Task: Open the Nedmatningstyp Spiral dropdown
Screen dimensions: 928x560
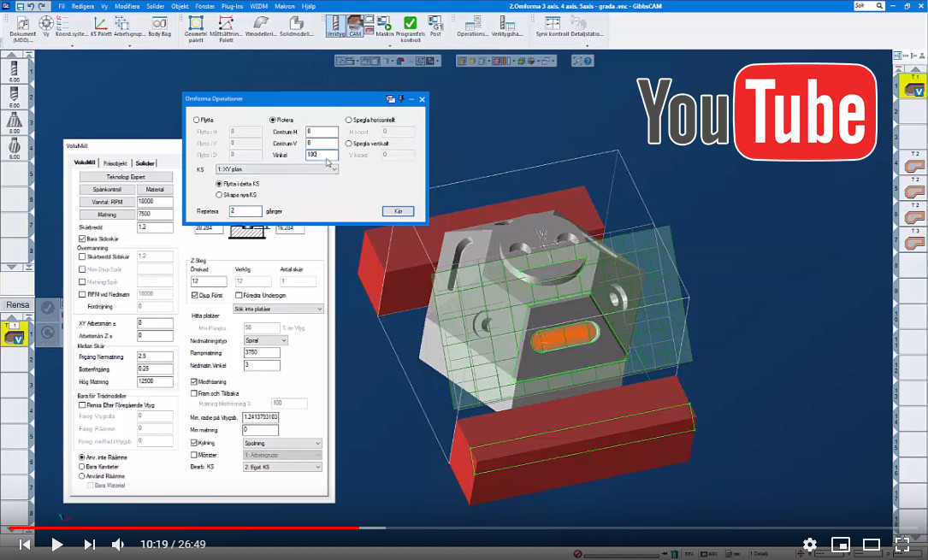Action: click(266, 340)
